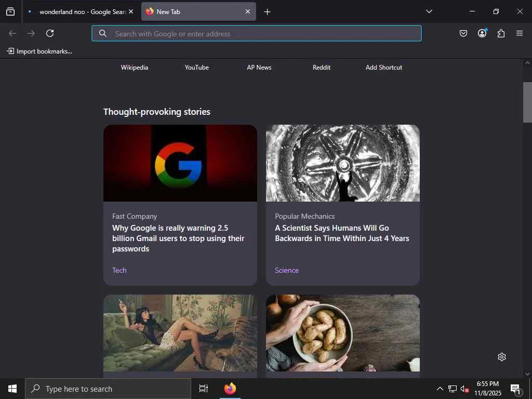The width and height of the screenshot is (532, 399).
Task: Show hidden system tray icons
Action: point(440,389)
